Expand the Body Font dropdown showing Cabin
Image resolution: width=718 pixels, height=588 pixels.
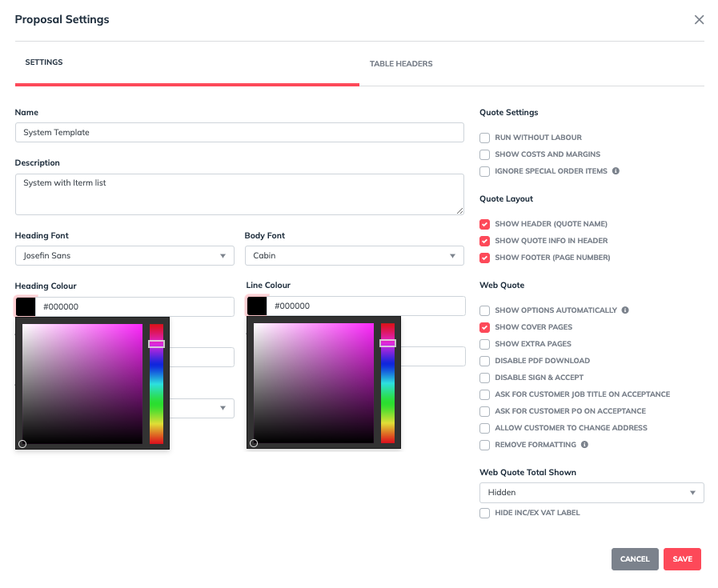coord(354,256)
